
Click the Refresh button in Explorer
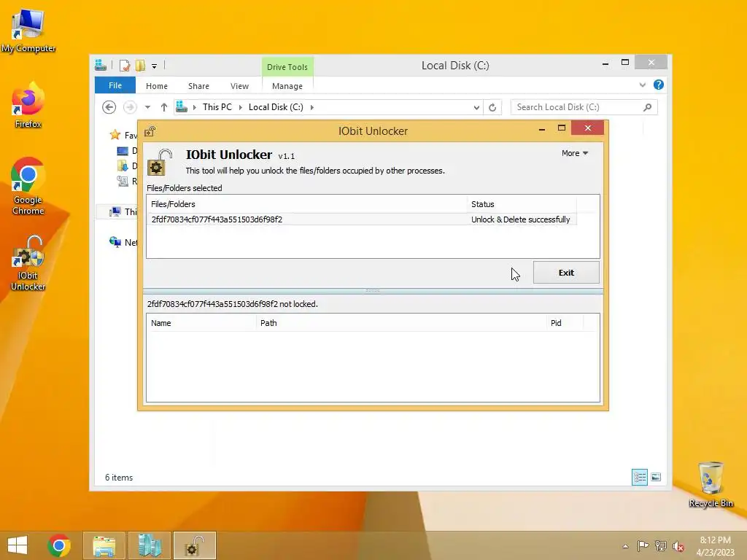pyautogui.click(x=492, y=108)
